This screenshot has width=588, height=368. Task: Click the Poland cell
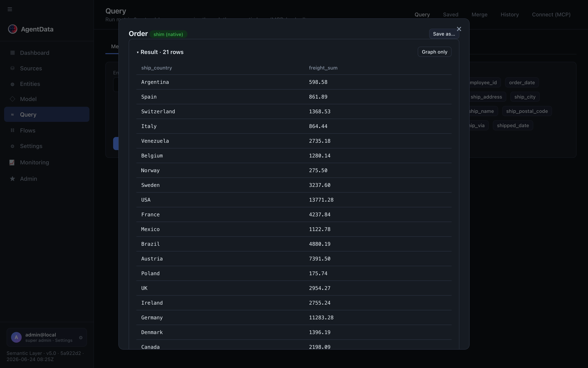click(x=150, y=273)
